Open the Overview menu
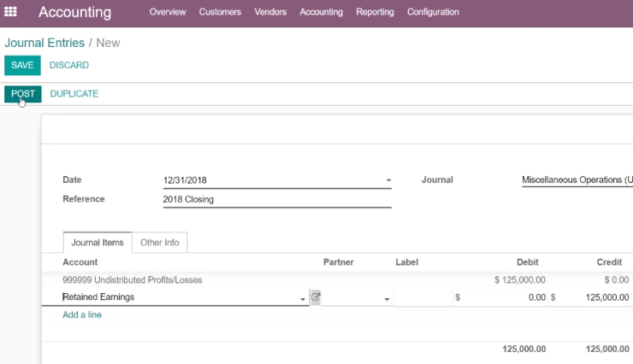 coord(168,12)
